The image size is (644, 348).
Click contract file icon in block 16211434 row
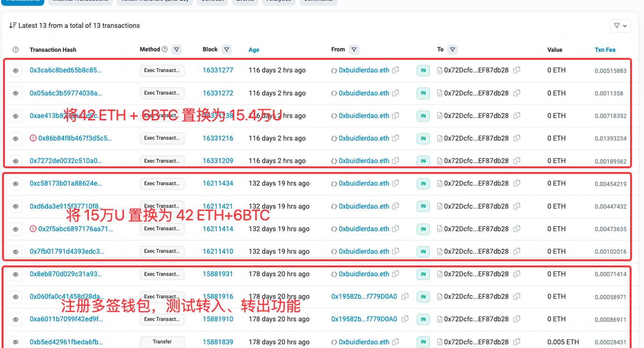point(440,184)
